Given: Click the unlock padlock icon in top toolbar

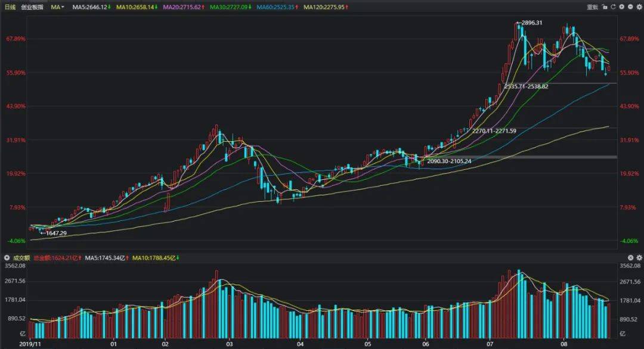Looking at the screenshot, I should click(x=604, y=7).
